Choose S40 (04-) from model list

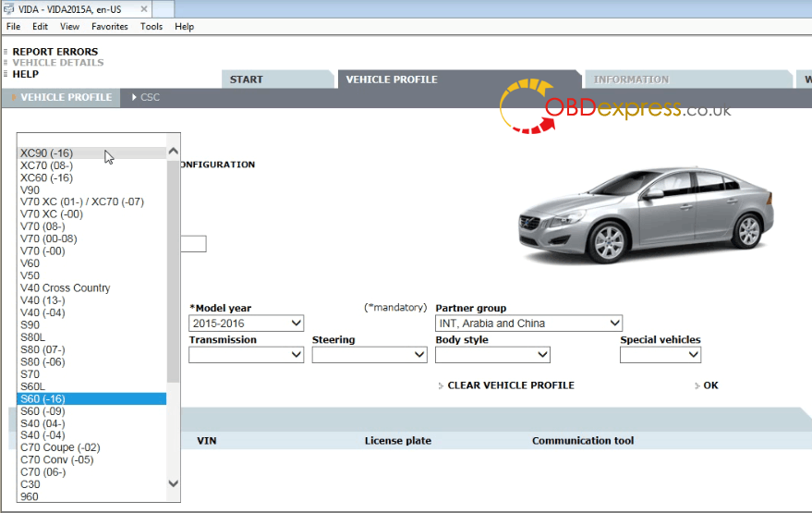coord(91,423)
